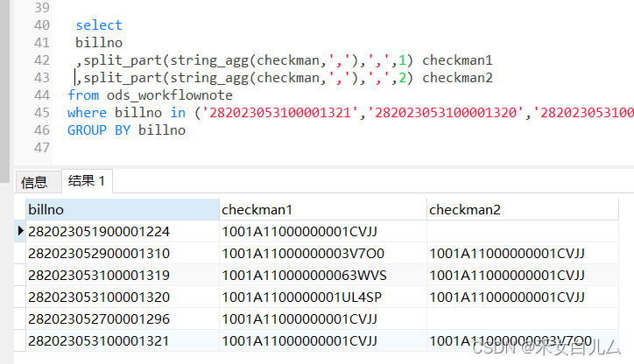Click checkman1 cell in row 282023051900001224
This screenshot has width=634, height=364.
pos(322,232)
